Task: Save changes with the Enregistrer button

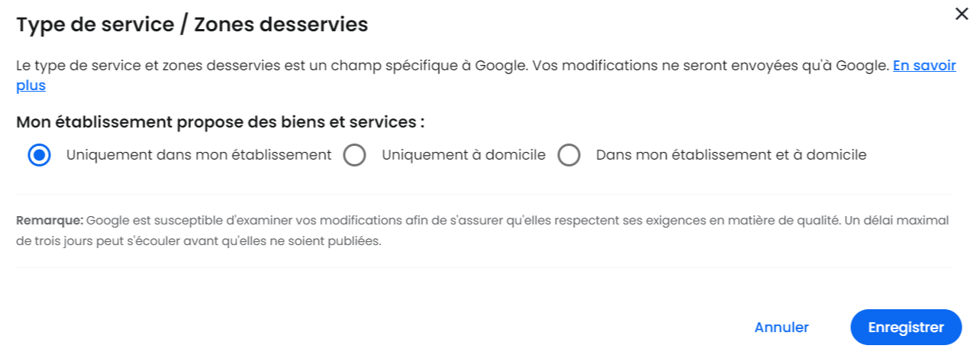Action: pyautogui.click(x=905, y=328)
